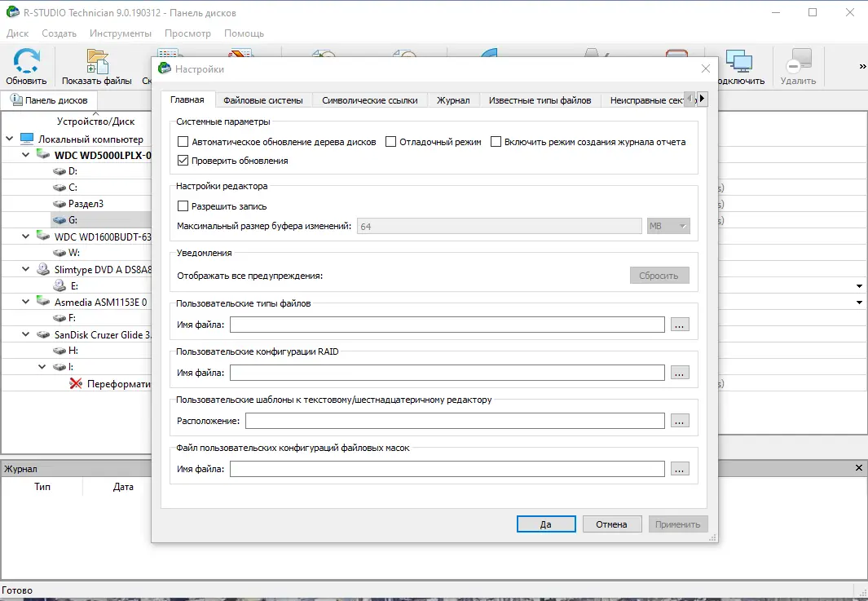Uncheck Проверить обновления checkbox

(183, 161)
